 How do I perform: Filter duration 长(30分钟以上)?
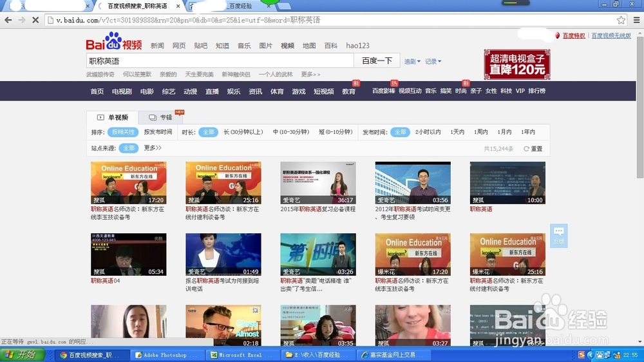pos(243,132)
